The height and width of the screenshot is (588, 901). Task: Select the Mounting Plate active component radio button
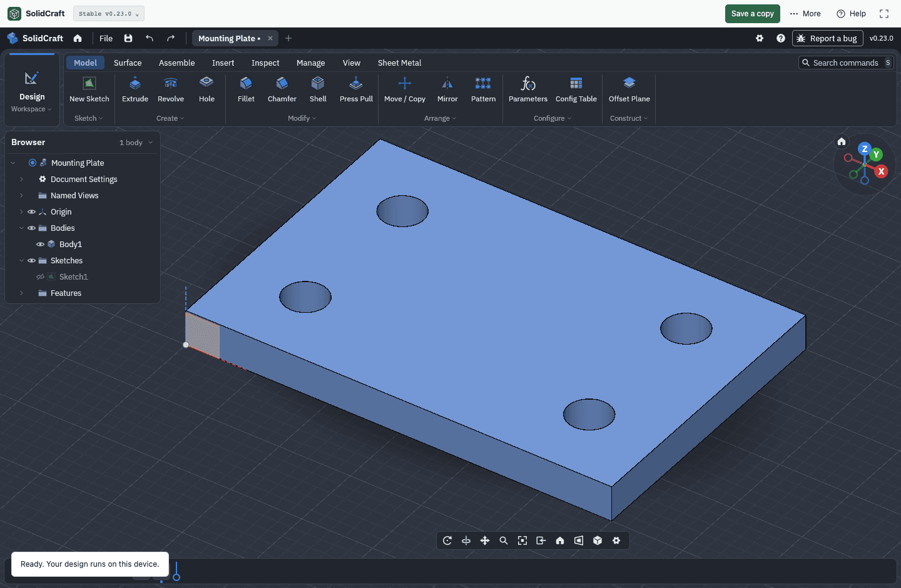click(33, 163)
